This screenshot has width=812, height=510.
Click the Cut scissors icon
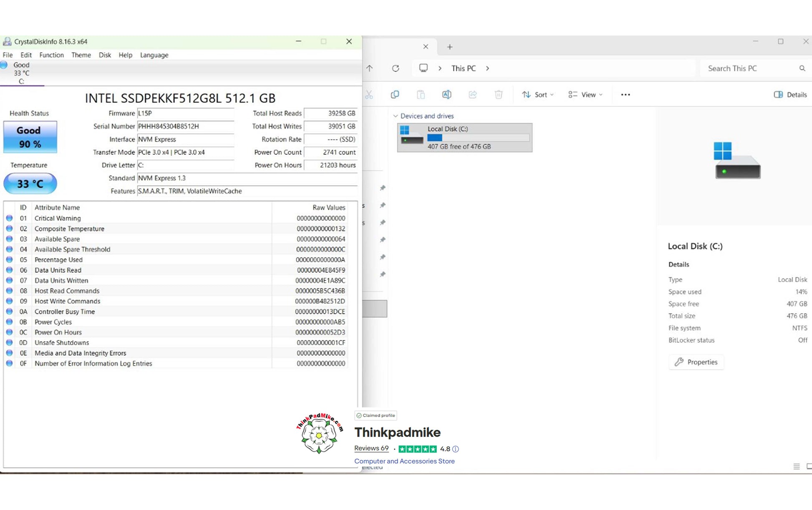tap(369, 95)
